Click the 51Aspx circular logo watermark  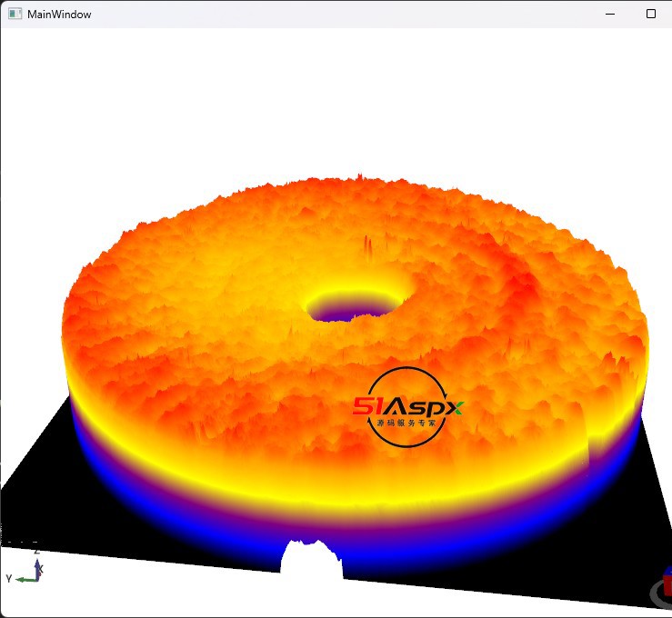pos(407,408)
